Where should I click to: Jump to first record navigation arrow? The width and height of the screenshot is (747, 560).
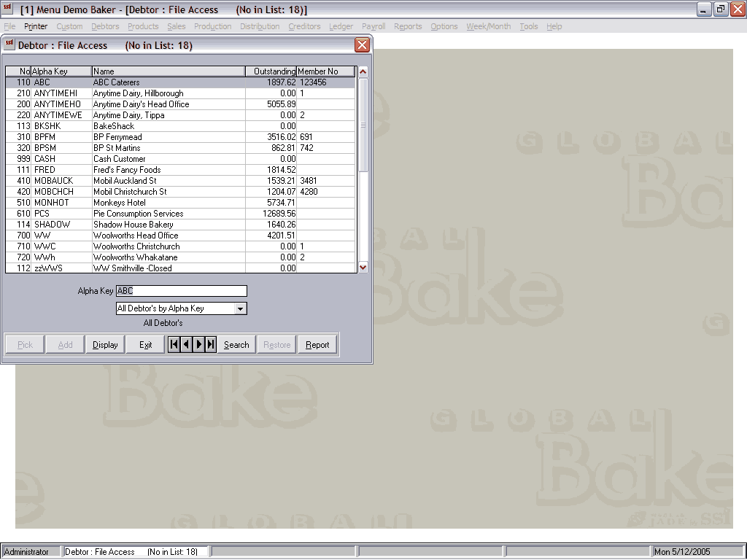174,345
